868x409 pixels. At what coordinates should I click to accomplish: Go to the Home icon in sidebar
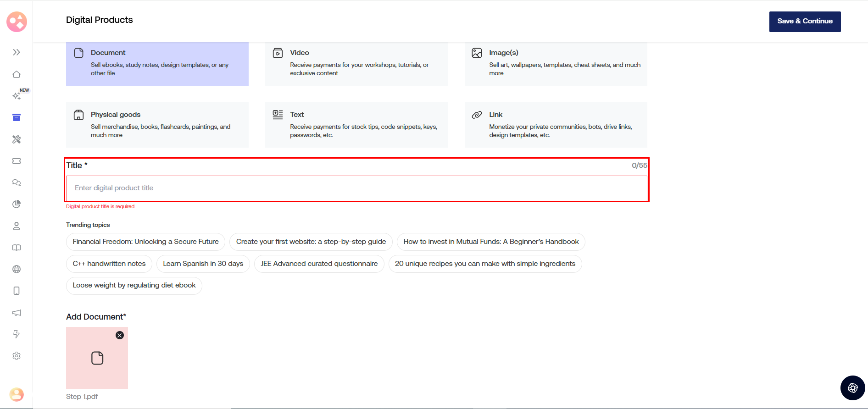17,74
